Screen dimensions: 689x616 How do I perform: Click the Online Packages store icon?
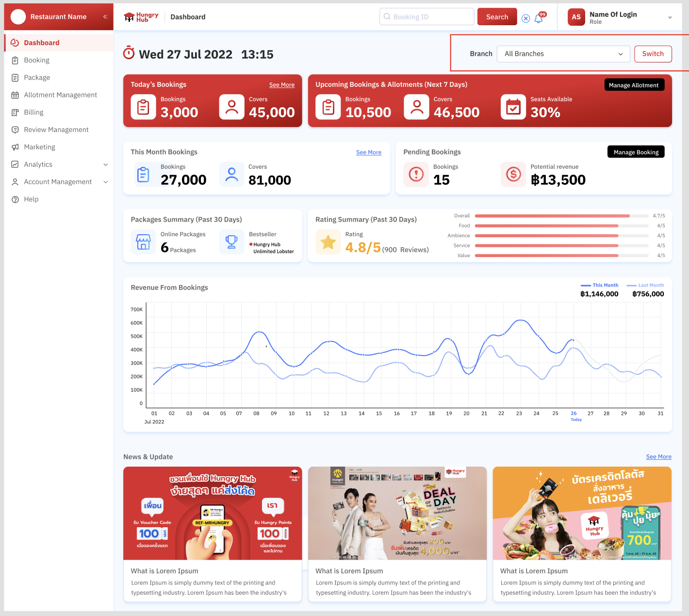coord(143,242)
